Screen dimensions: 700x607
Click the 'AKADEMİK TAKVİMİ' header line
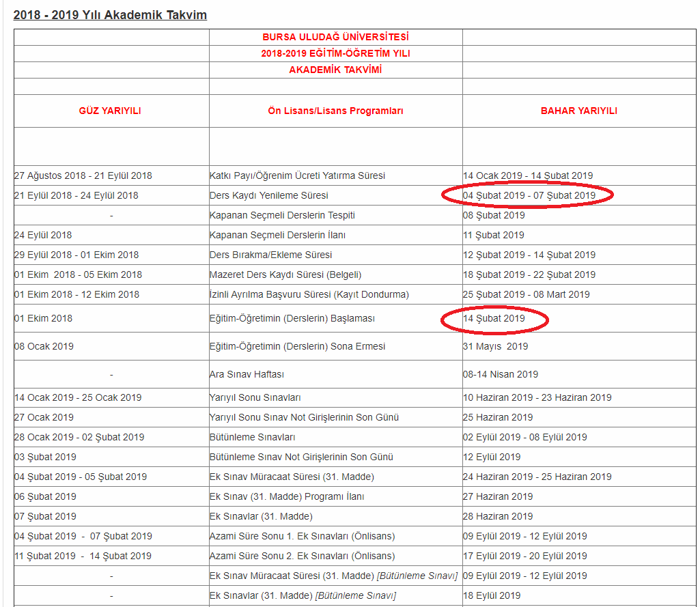coord(335,70)
